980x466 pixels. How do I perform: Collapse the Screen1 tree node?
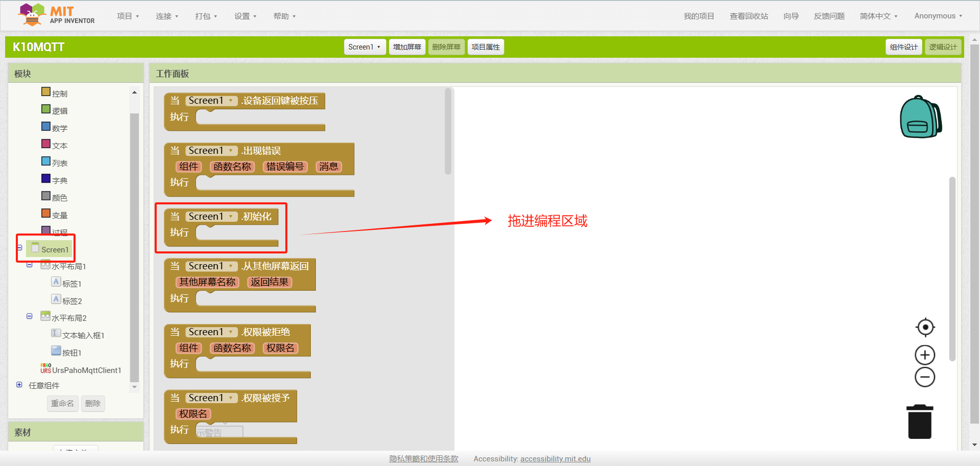tap(19, 248)
